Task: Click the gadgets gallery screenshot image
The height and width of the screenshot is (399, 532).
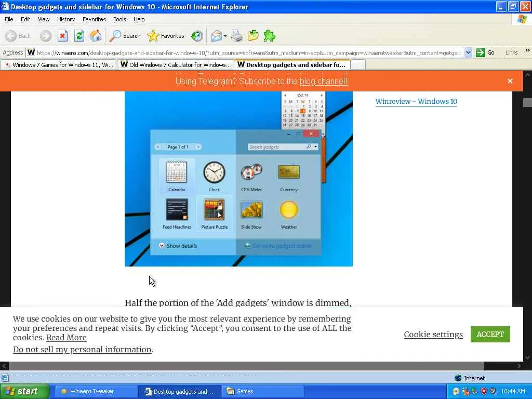Action: (x=238, y=179)
